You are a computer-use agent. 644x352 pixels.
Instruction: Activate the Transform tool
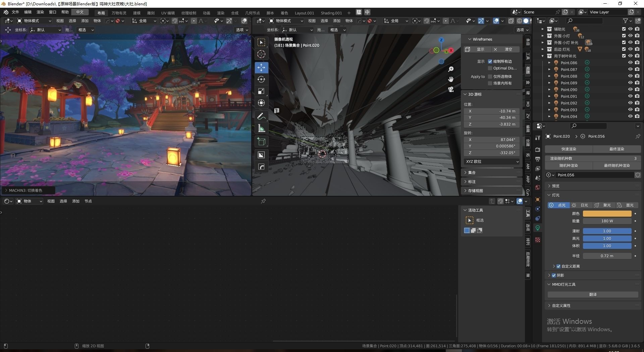pos(261,103)
